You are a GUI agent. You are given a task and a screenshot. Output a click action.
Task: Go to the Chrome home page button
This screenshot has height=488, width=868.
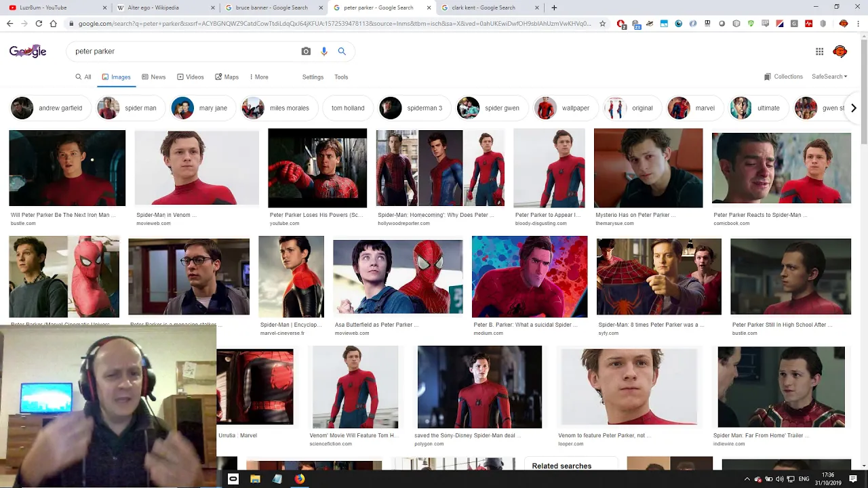point(53,24)
